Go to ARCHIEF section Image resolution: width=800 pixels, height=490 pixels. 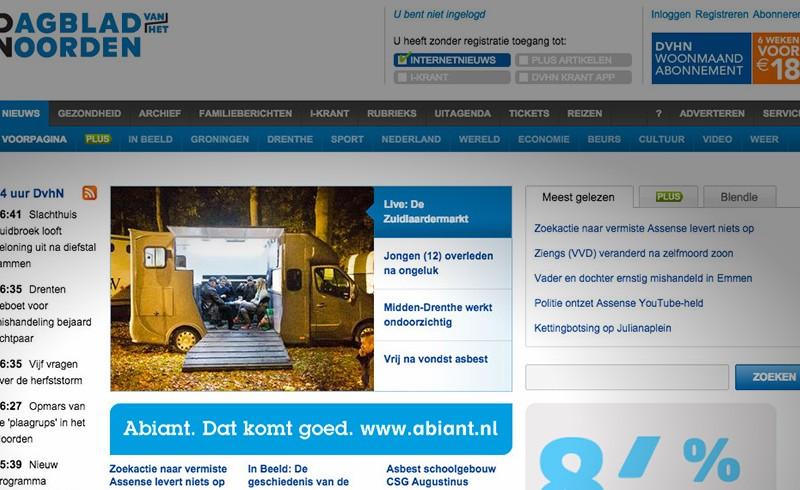point(160,113)
